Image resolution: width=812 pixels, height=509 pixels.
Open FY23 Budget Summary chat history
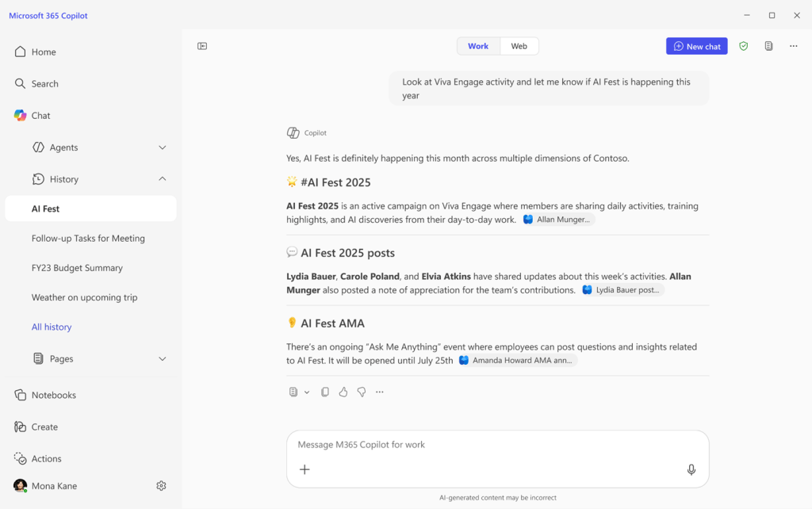[77, 268]
